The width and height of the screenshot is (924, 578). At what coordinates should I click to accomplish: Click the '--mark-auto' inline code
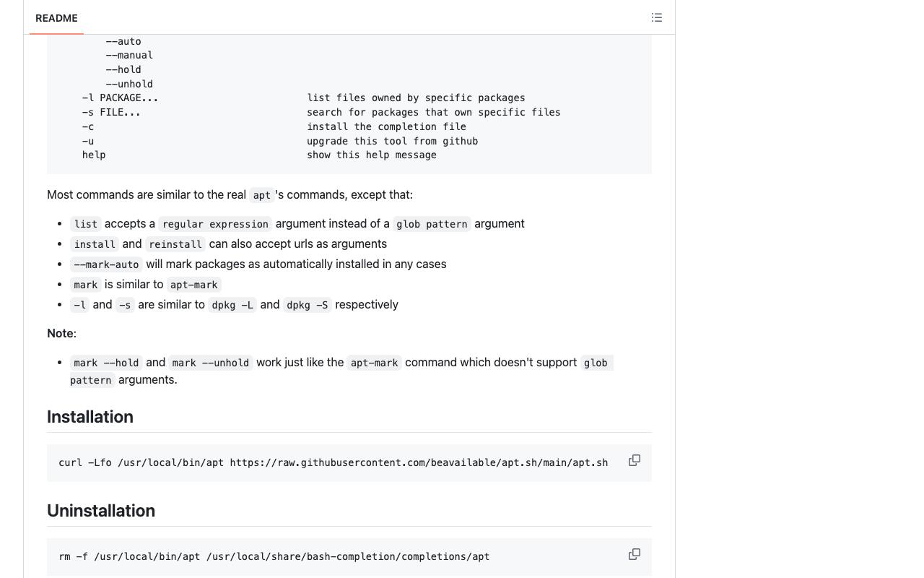click(x=106, y=264)
